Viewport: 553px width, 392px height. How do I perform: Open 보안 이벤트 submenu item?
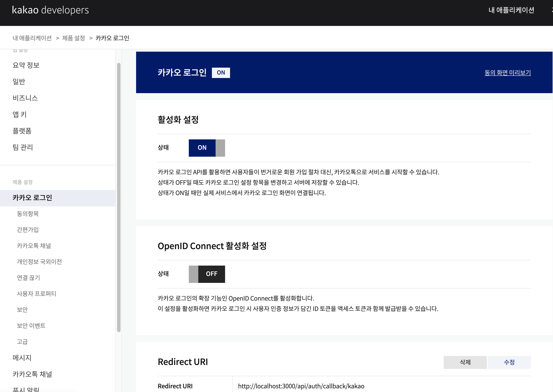click(x=31, y=326)
